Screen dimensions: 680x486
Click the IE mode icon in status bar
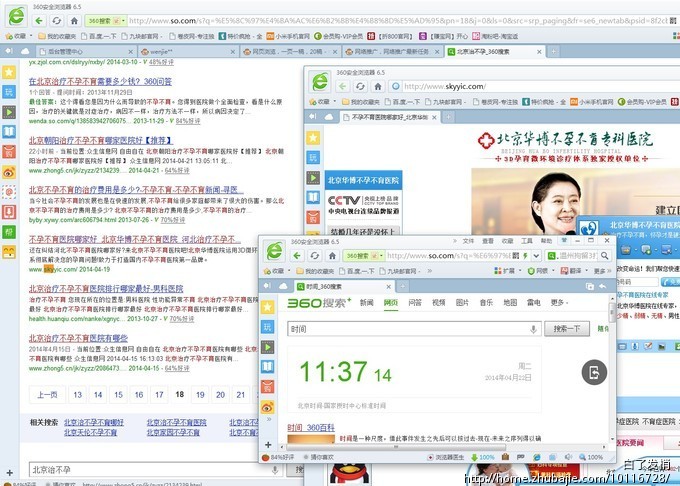[x=537, y=457]
